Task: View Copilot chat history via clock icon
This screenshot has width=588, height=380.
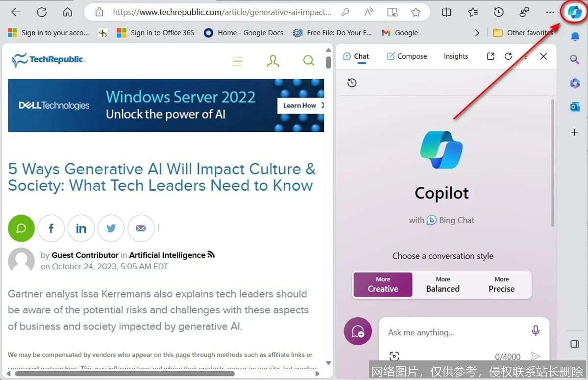Action: click(351, 82)
